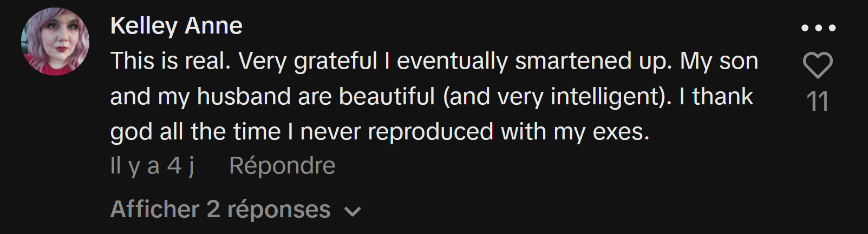Open the three-dot more options menu
Image resolution: width=868 pixels, height=234 pixels.
click(818, 28)
